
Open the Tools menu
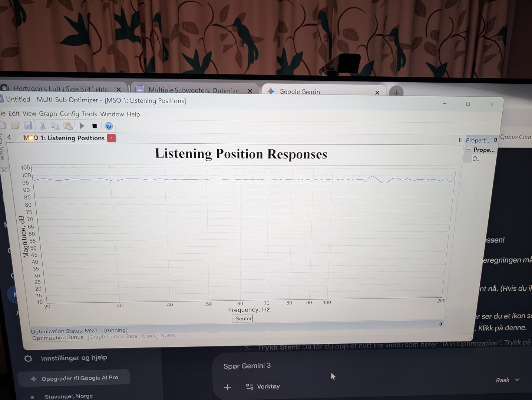point(89,114)
